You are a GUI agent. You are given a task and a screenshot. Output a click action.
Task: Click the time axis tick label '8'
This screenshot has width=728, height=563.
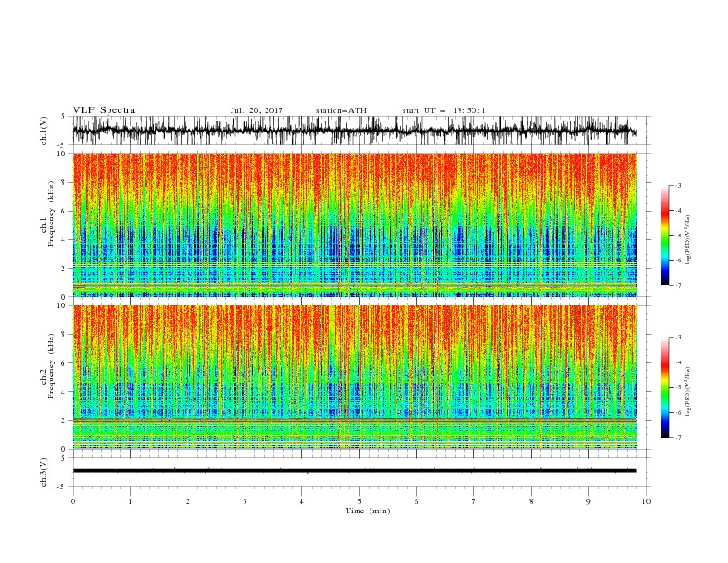click(x=531, y=501)
